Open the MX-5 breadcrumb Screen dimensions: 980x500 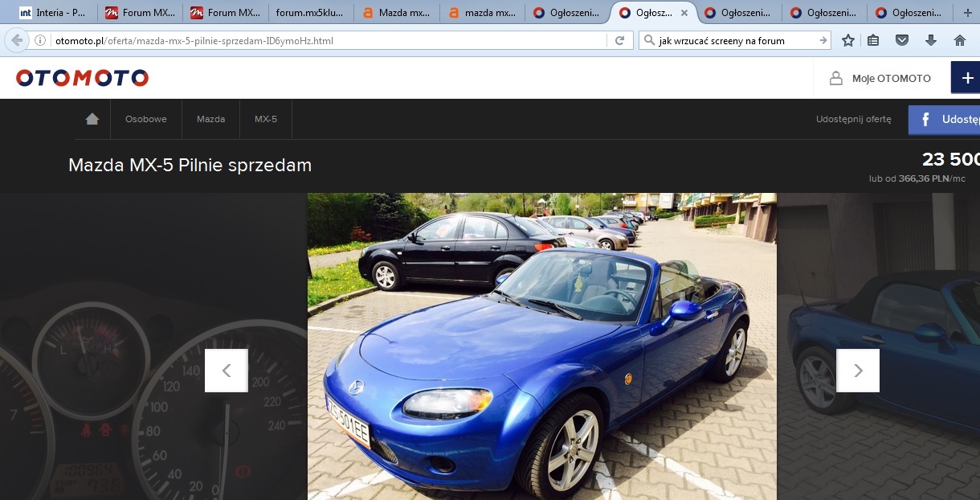pyautogui.click(x=266, y=119)
